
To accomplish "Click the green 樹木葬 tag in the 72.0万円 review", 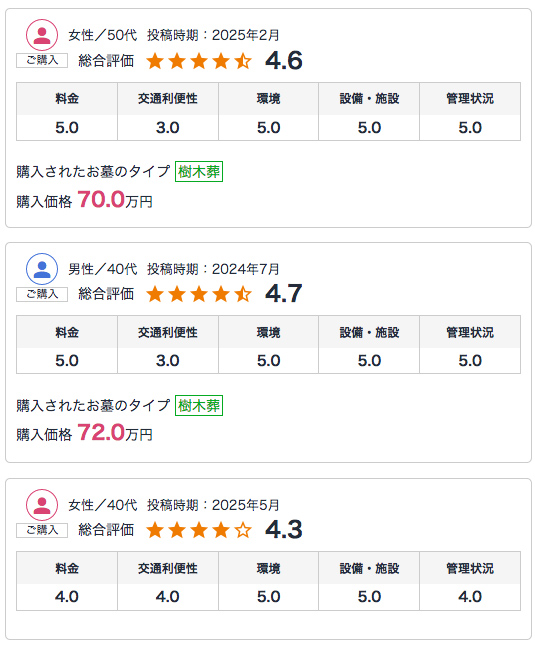I will pyautogui.click(x=199, y=405).
